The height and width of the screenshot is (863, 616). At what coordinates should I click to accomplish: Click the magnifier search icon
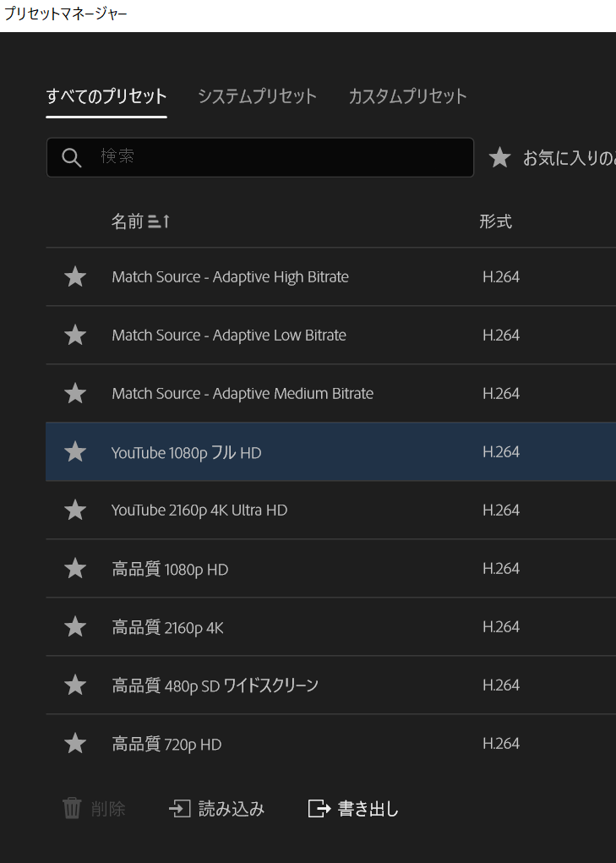(72, 158)
